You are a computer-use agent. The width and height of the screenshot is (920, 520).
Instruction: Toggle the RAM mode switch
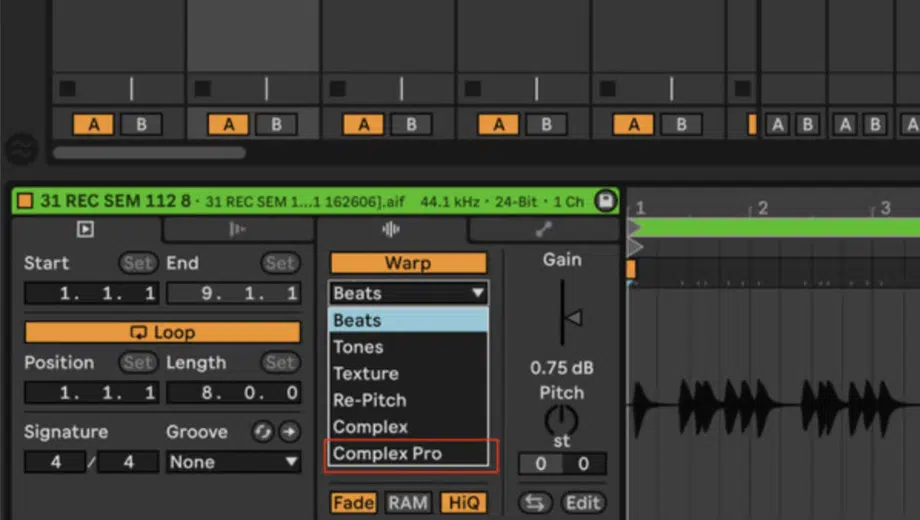coord(408,503)
